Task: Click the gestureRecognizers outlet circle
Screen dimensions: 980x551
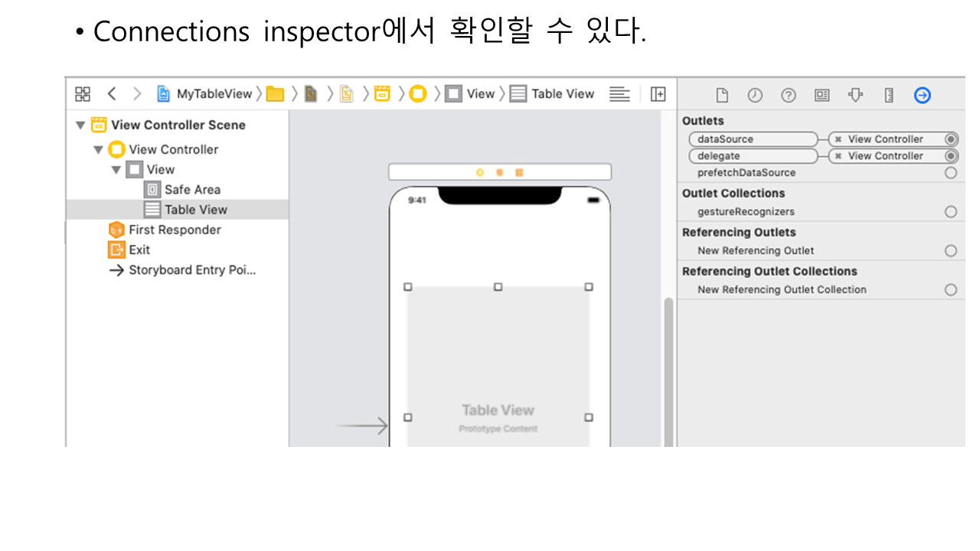Action: (951, 212)
